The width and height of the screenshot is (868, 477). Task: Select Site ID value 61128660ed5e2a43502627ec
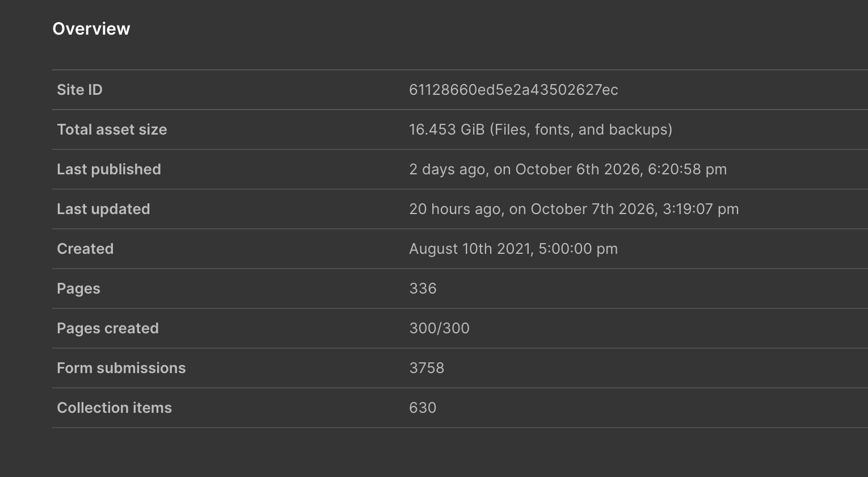513,90
